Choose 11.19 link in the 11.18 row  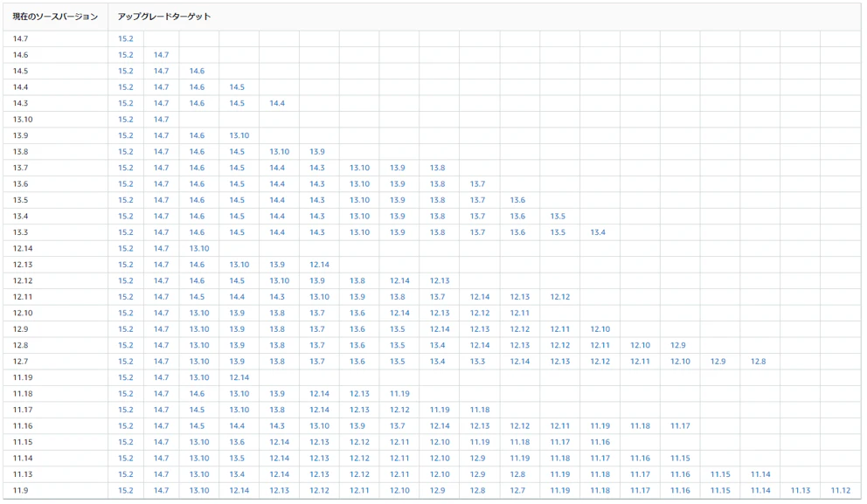[399, 393]
